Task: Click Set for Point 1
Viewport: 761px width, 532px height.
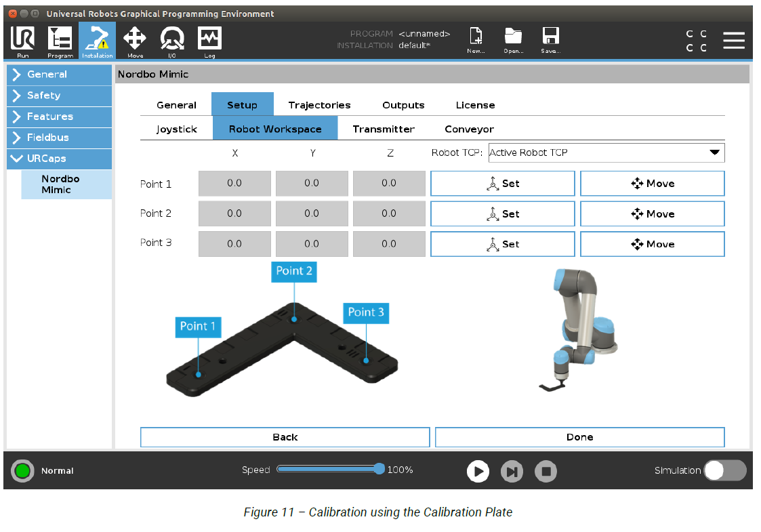Action: [x=502, y=184]
